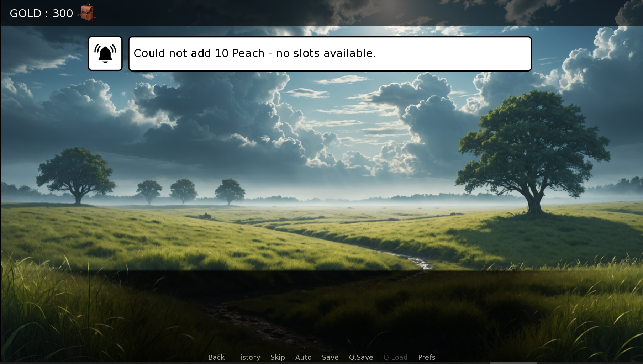
Task: Open the Save screen
Action: click(x=330, y=357)
